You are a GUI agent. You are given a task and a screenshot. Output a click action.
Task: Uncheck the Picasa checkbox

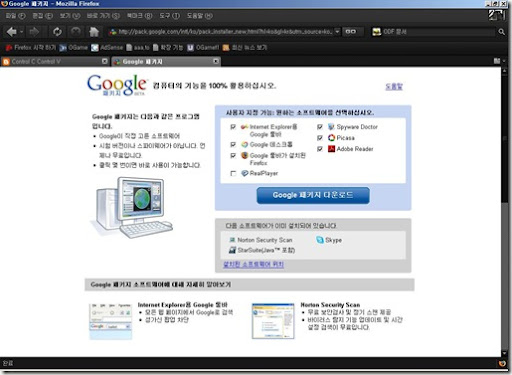(x=320, y=138)
